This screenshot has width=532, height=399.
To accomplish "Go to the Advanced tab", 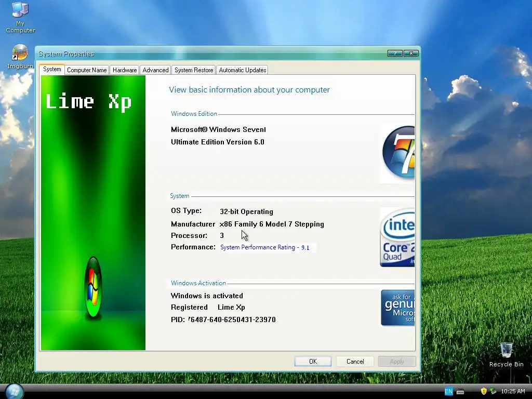I will (x=155, y=70).
